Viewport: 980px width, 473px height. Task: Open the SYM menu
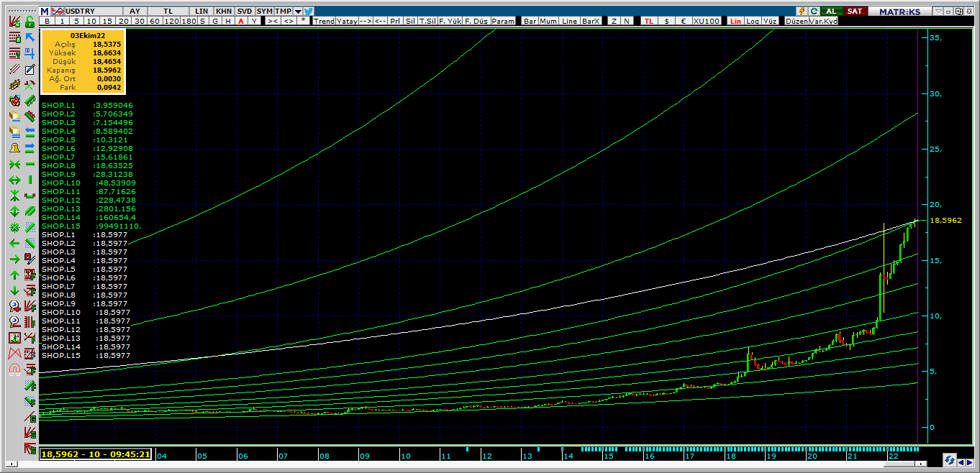265,12
